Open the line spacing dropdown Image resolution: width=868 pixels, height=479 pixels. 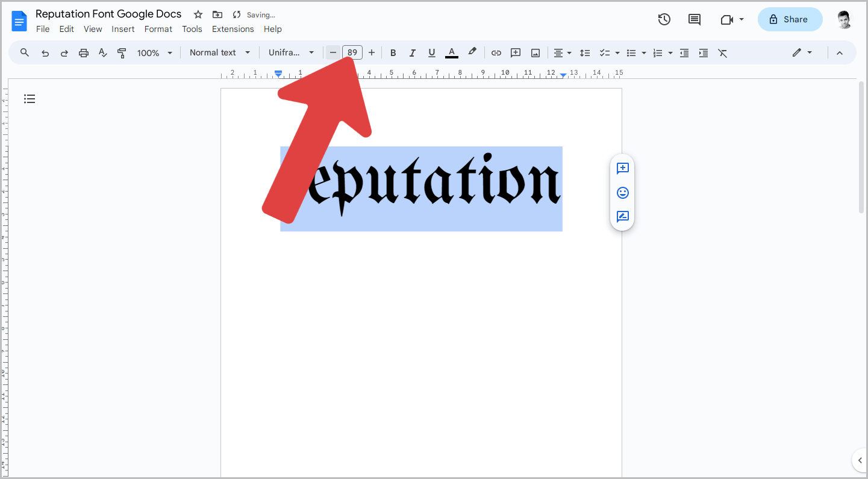(585, 52)
